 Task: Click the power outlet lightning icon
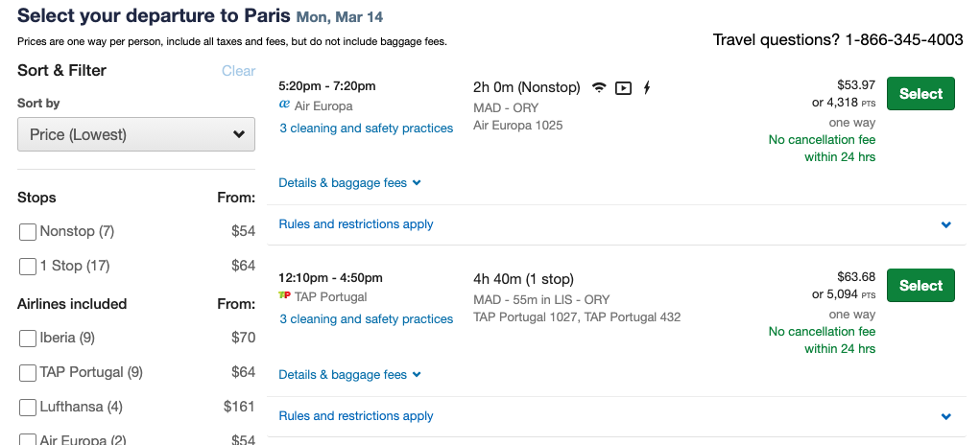click(x=647, y=88)
